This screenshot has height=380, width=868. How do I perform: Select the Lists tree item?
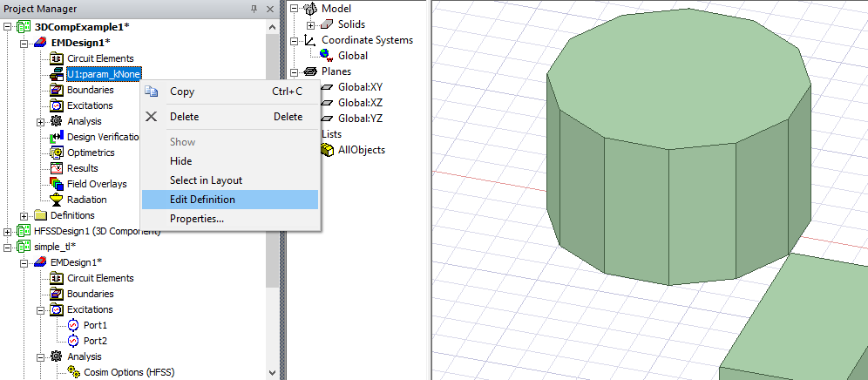point(331,134)
